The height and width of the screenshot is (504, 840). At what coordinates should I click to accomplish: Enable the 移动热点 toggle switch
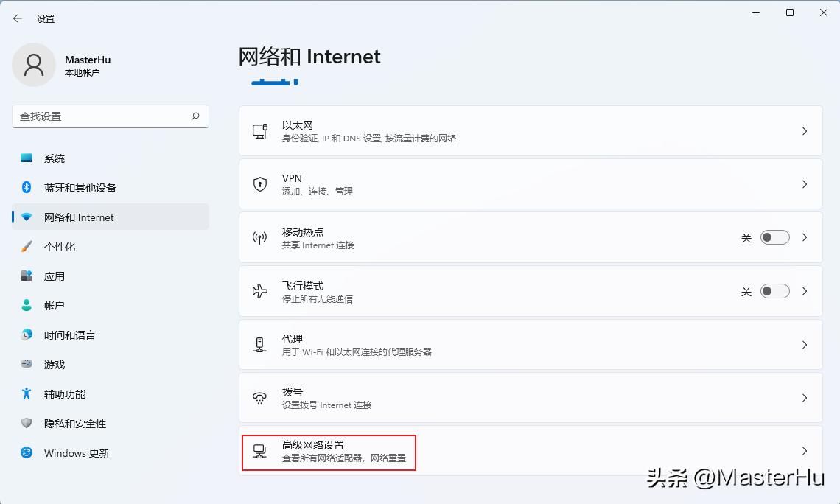774,237
